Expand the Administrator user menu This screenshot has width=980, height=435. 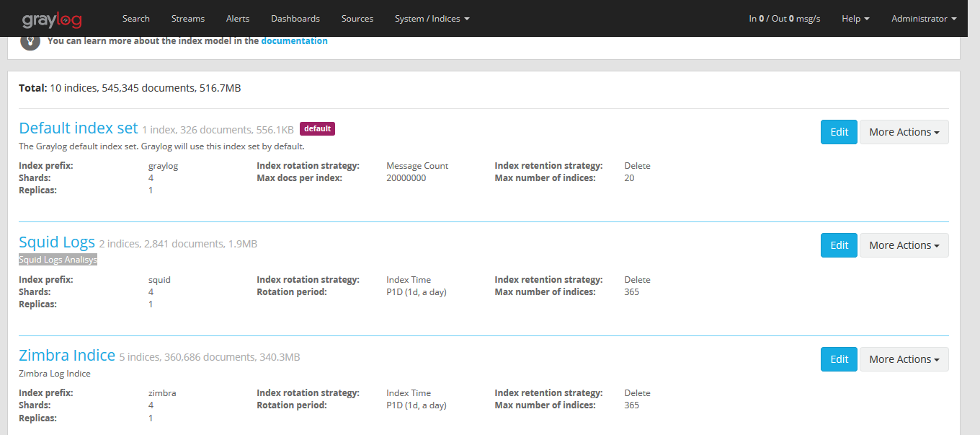click(x=924, y=19)
